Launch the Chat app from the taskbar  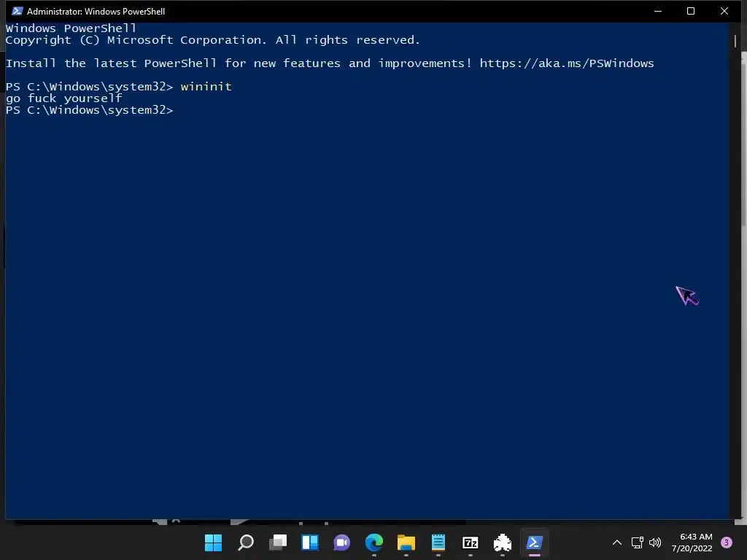342,542
